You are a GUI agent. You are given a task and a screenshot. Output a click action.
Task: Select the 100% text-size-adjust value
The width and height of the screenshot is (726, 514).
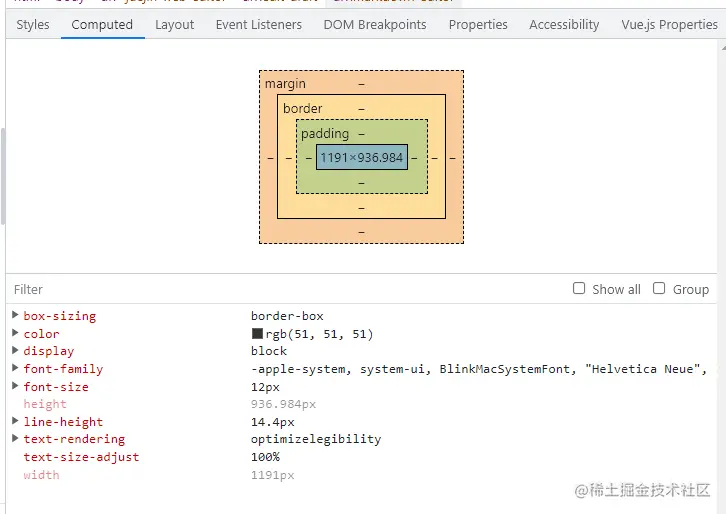coord(265,457)
